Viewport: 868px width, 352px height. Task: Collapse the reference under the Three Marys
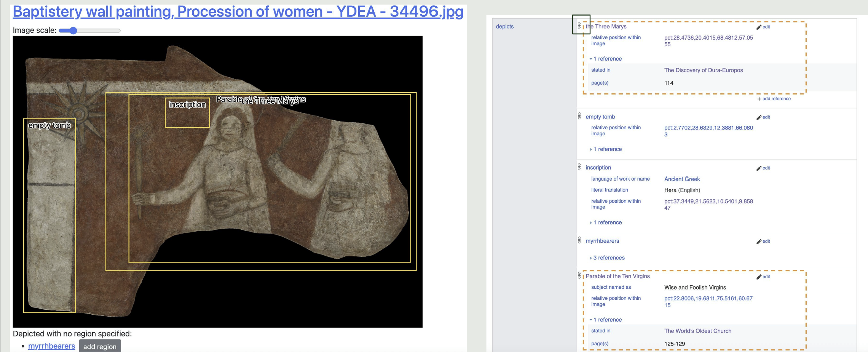[607, 59]
